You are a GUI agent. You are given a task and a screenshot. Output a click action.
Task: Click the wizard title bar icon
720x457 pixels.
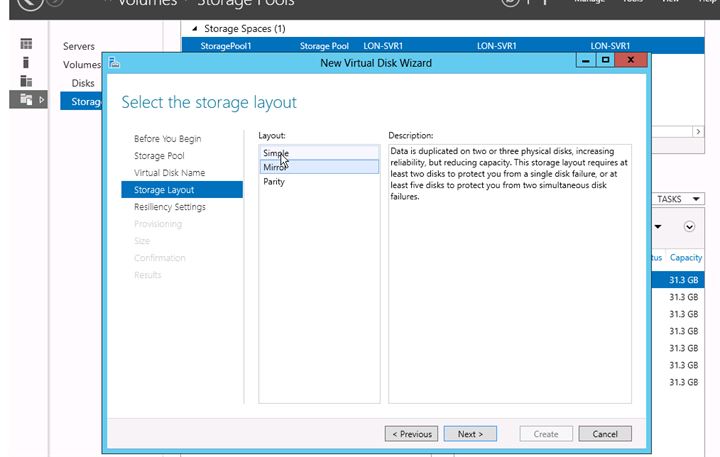coord(115,63)
